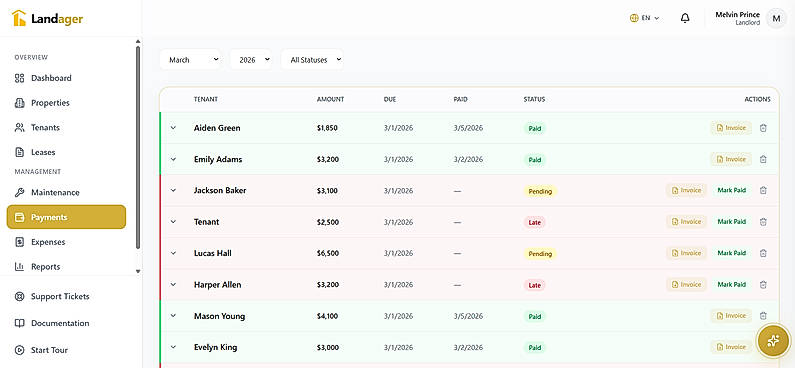Screen dimensions: 795x368
Task: Open Invoice for Jackson Baker
Action: pos(686,191)
